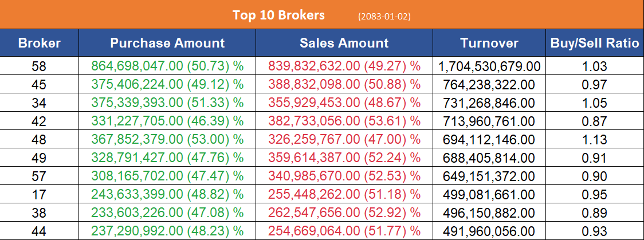This screenshot has width=644, height=240.
Task: Click broker 45 in the Broker column
Action: [x=40, y=85]
